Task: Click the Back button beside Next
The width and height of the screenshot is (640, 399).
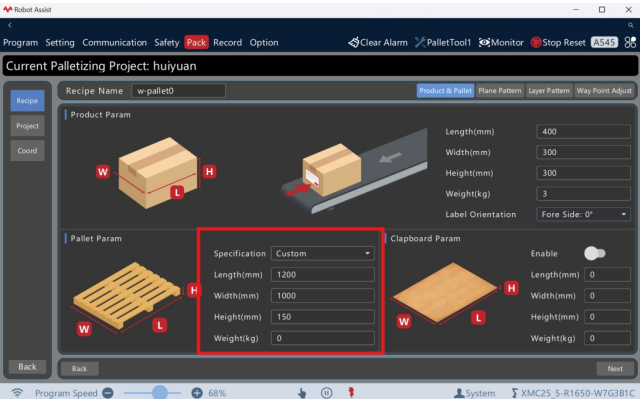Action: [x=80, y=368]
